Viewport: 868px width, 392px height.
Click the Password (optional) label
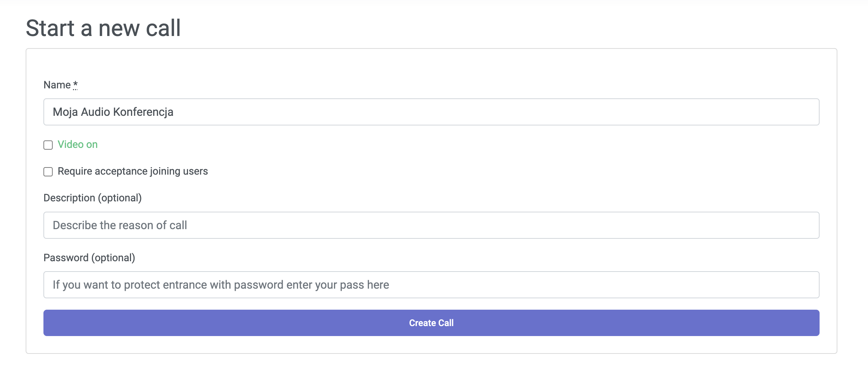(x=89, y=258)
